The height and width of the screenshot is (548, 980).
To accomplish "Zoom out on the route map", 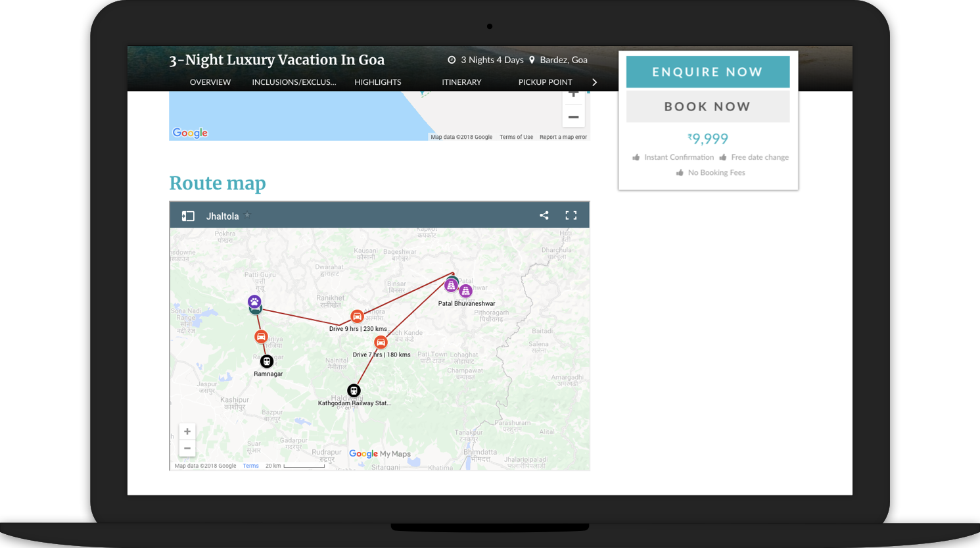I will (x=187, y=449).
